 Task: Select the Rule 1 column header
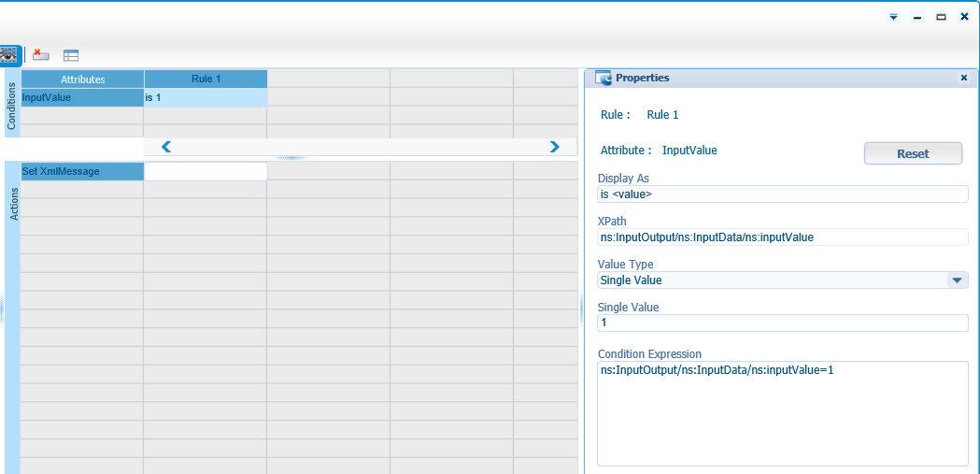pos(206,79)
